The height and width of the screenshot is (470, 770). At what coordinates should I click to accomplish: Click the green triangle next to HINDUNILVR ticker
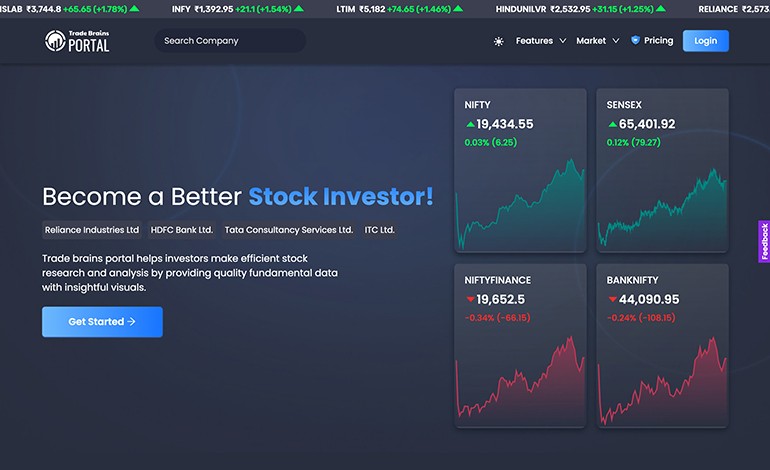(x=661, y=8)
